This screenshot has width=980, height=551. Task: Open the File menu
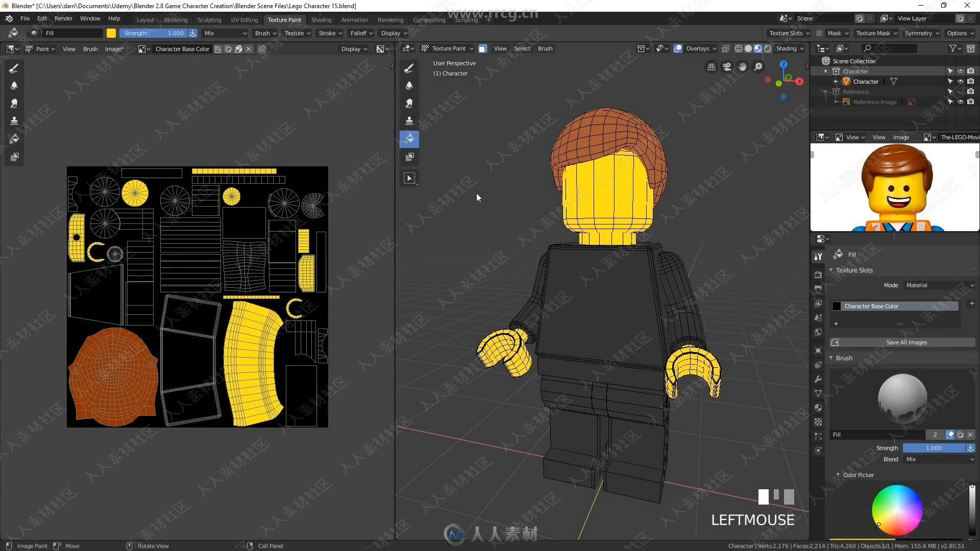[25, 18]
